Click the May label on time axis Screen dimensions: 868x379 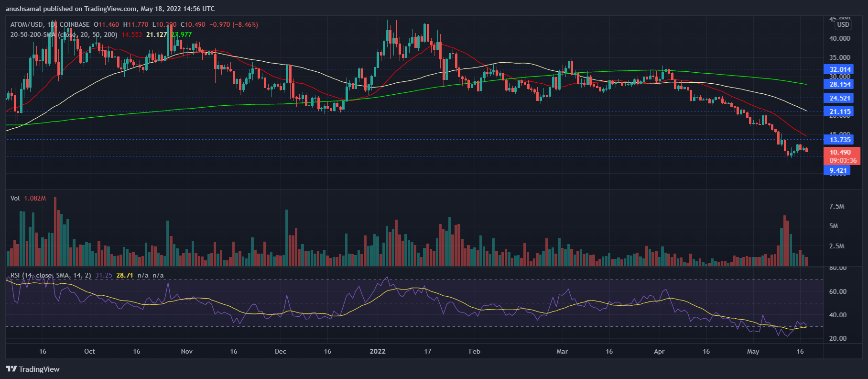tap(753, 351)
